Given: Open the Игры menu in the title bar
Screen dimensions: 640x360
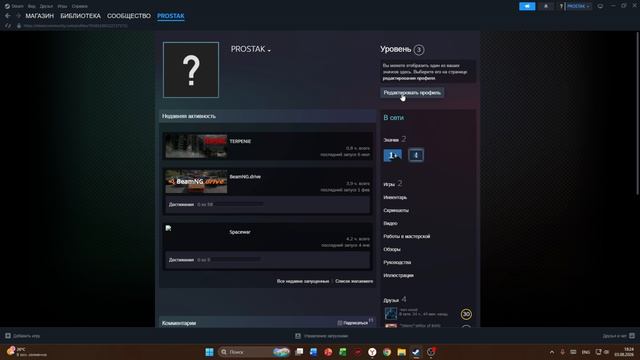Looking at the screenshot, I should click(62, 6).
